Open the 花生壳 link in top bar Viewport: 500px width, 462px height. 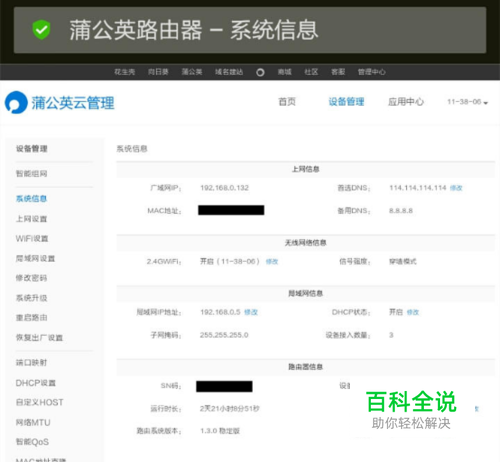pyautogui.click(x=125, y=72)
